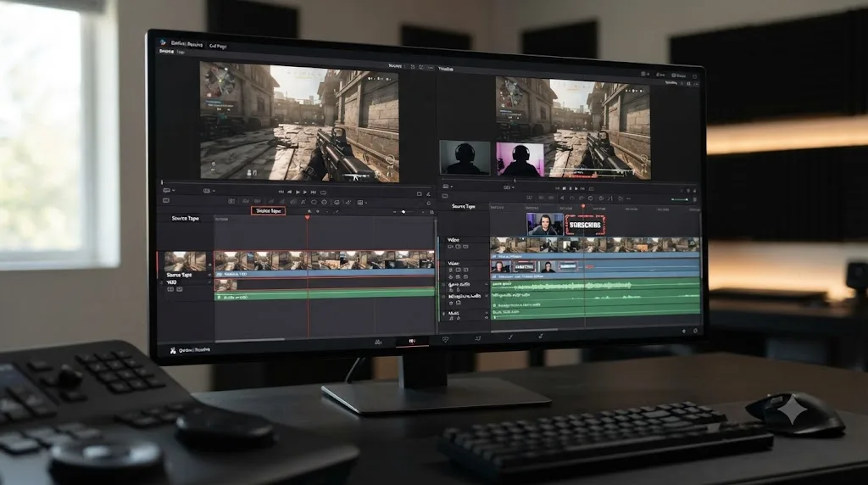Screen dimensions: 868x485
Task: Click the app logo in the bottom-left status bar
Action: (173, 350)
